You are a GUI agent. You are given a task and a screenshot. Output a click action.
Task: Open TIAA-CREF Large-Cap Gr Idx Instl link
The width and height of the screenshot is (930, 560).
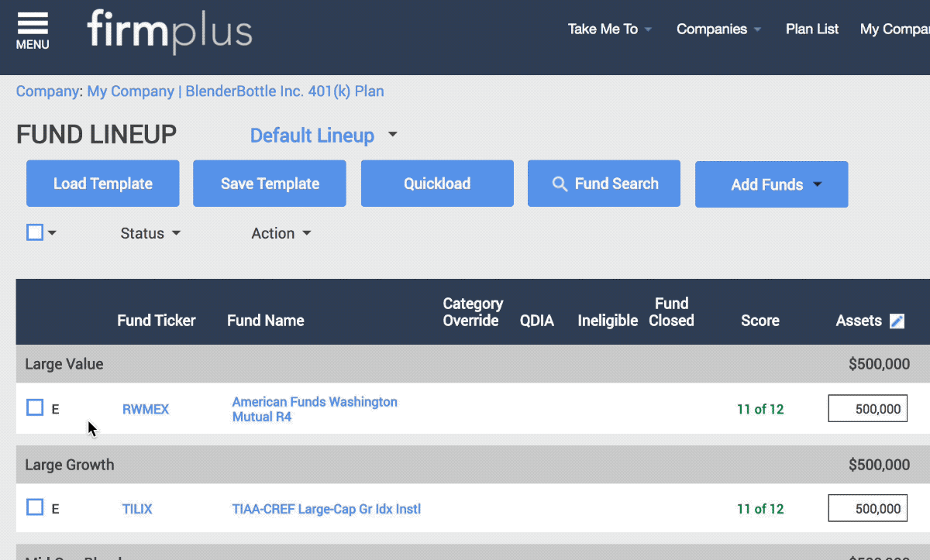click(326, 509)
